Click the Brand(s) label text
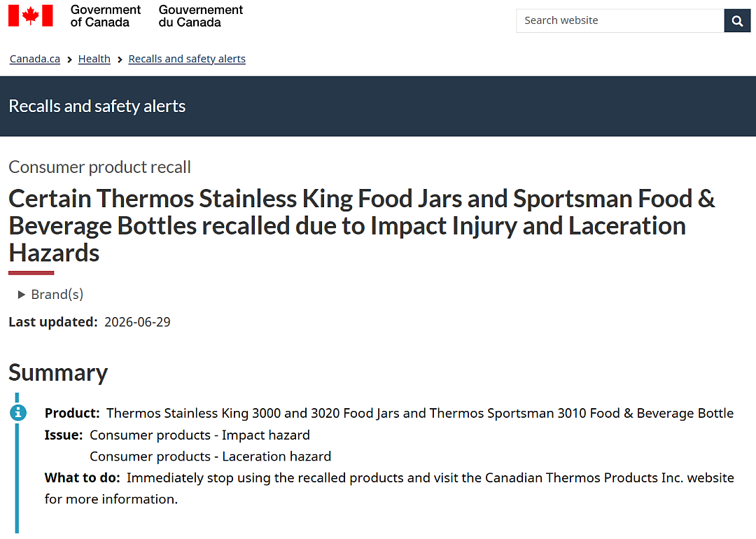 coord(57,295)
